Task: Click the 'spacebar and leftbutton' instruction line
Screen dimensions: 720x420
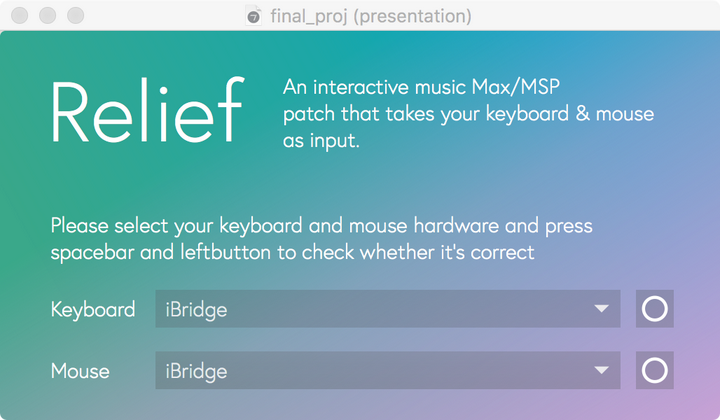Action: pos(292,252)
